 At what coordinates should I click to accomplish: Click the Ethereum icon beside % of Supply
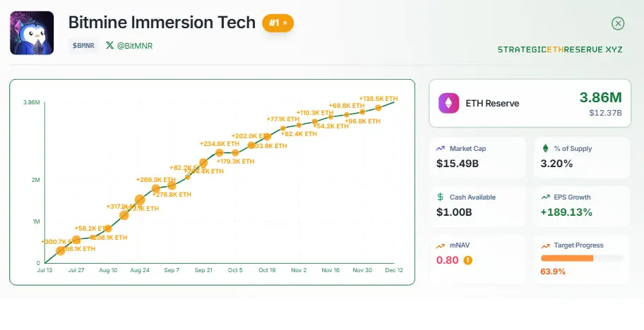(x=545, y=149)
